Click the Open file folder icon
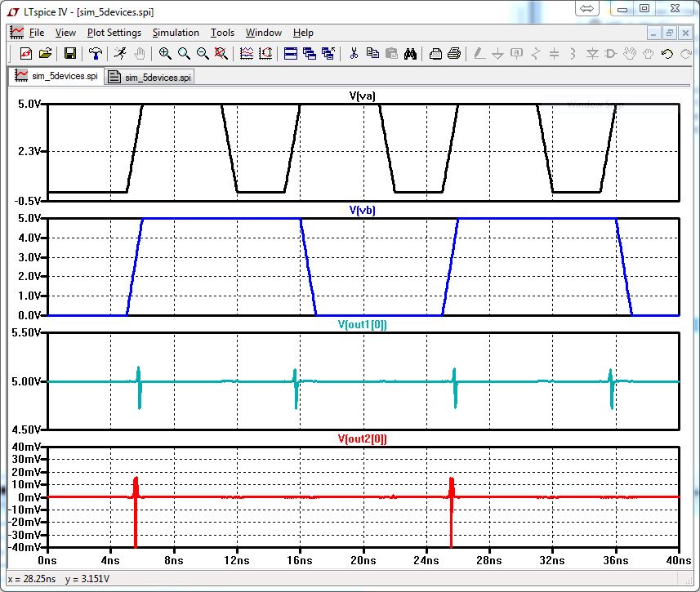The width and height of the screenshot is (700, 592). [45, 54]
